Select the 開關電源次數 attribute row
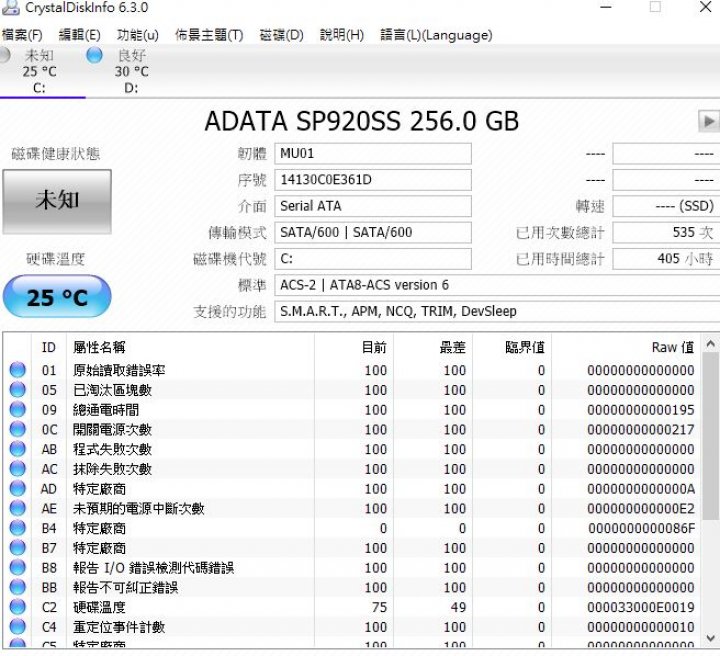 352,429
